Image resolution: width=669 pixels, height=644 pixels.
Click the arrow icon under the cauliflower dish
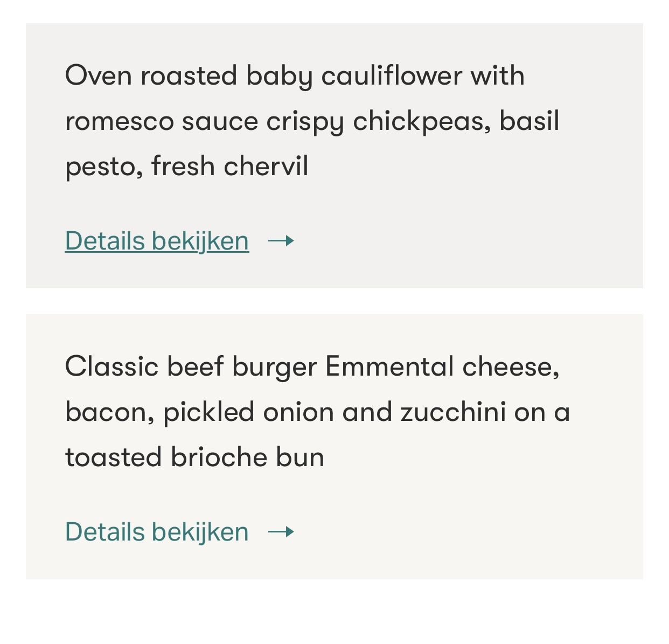281,241
